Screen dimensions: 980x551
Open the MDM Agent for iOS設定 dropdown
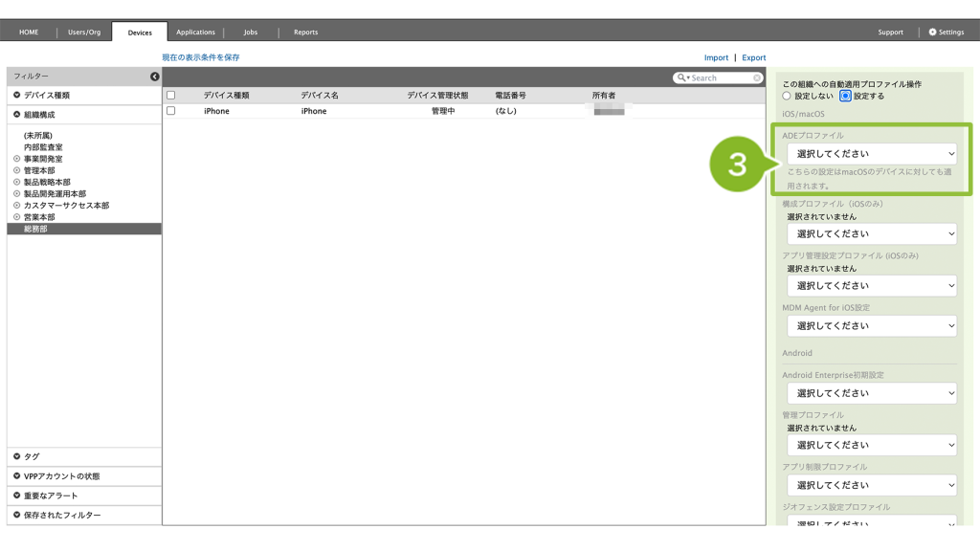coord(871,326)
